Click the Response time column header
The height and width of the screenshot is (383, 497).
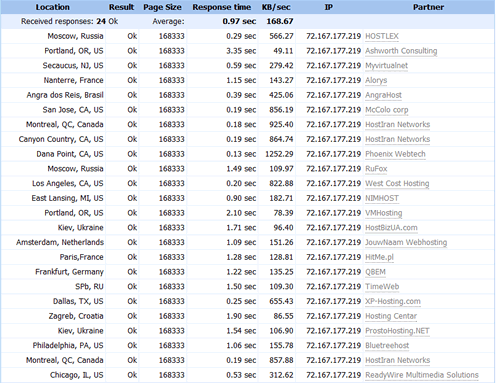point(221,7)
